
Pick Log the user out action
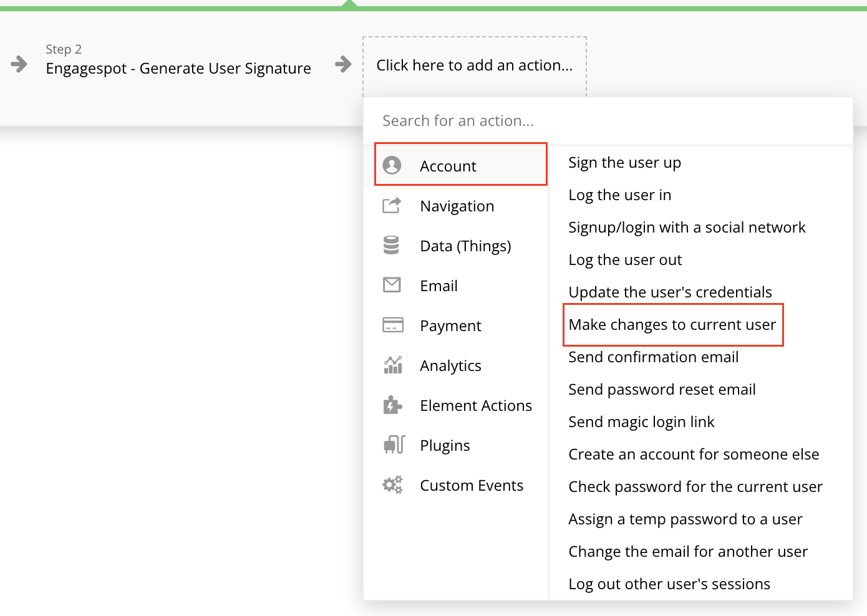625,260
